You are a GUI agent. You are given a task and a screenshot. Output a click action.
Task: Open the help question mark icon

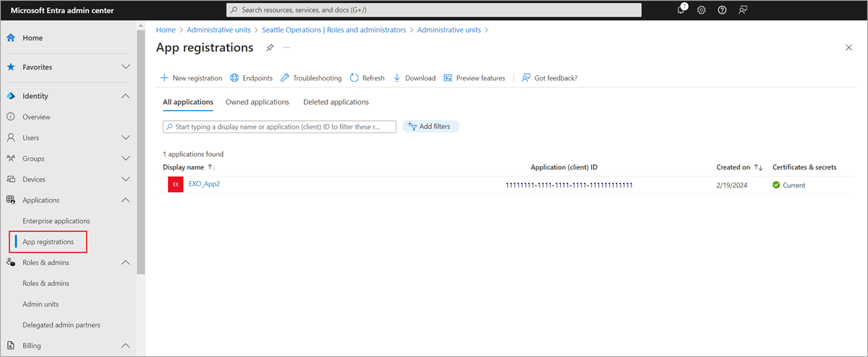click(x=722, y=9)
